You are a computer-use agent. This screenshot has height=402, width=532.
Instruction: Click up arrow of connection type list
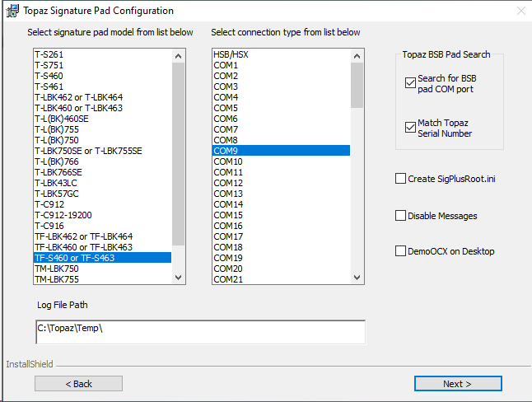(357, 56)
